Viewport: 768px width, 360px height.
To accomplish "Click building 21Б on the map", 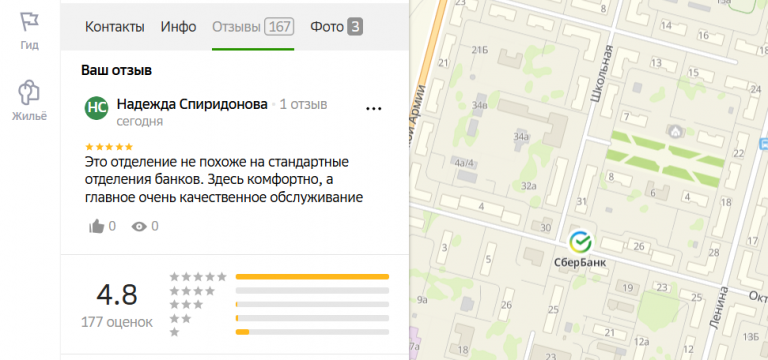I will coord(480,50).
